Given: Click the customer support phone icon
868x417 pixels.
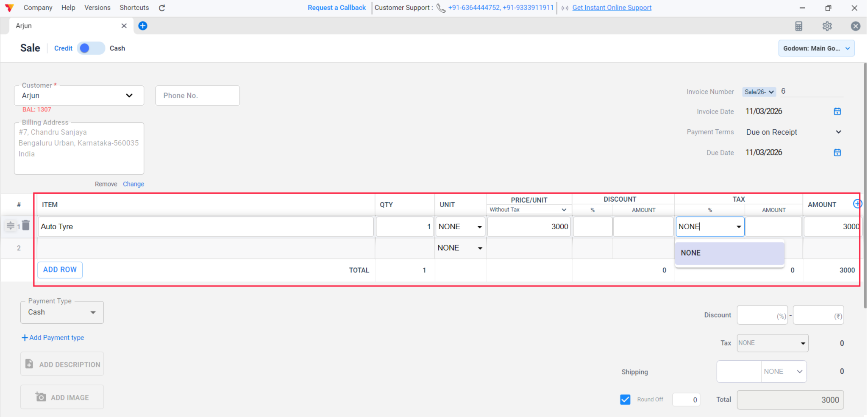Looking at the screenshot, I should click(x=441, y=8).
